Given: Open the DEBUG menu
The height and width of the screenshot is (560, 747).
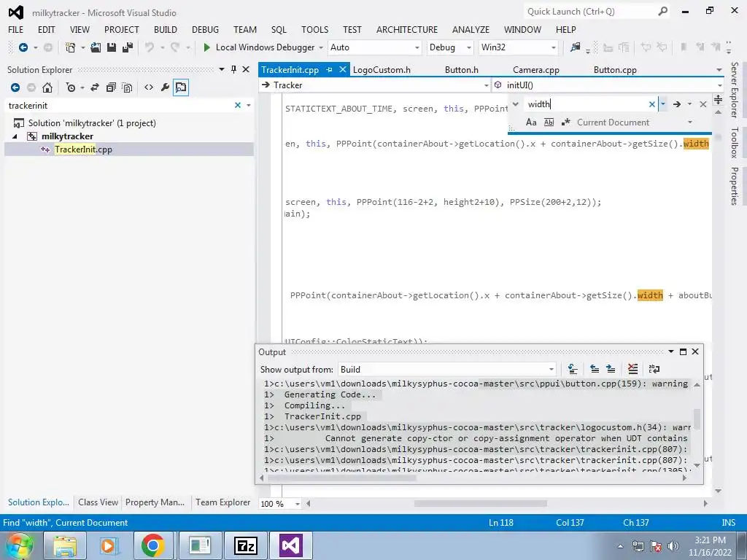Looking at the screenshot, I should coord(205,29).
